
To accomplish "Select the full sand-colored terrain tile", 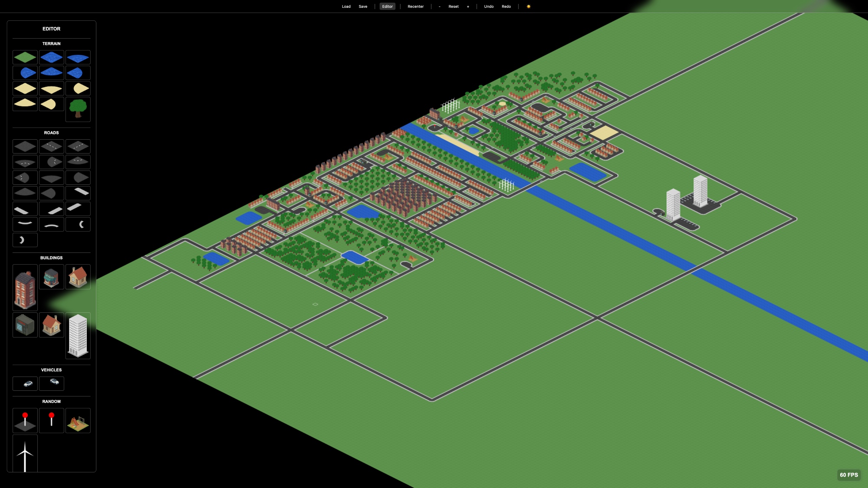I will (x=25, y=88).
